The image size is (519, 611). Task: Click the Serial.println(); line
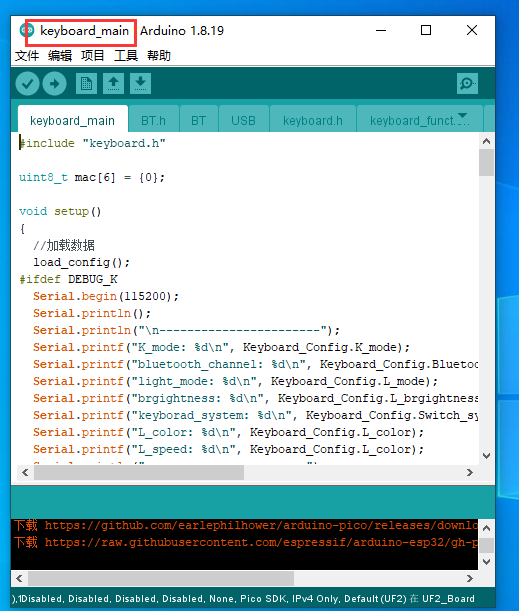(92, 313)
